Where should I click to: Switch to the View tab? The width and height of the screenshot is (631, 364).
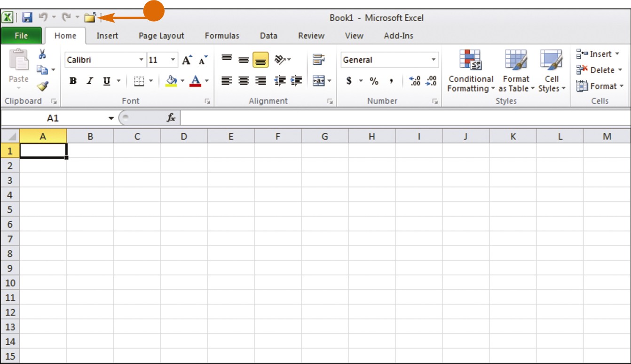click(354, 36)
